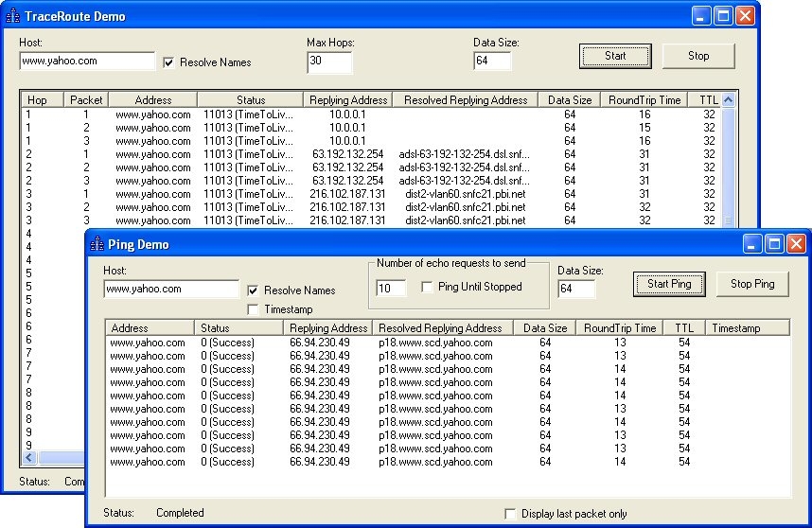Sort by the RoundTrip Time column in Ping list
This screenshot has width=812, height=528.
click(619, 328)
